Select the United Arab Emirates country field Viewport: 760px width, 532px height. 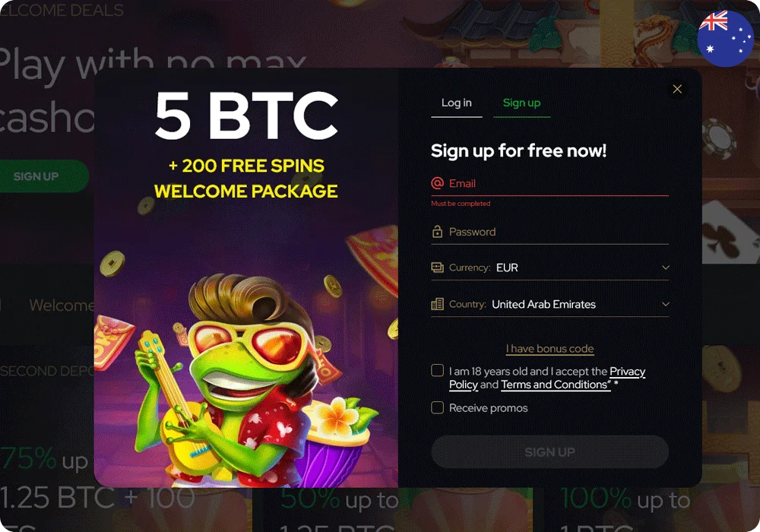[549, 304]
